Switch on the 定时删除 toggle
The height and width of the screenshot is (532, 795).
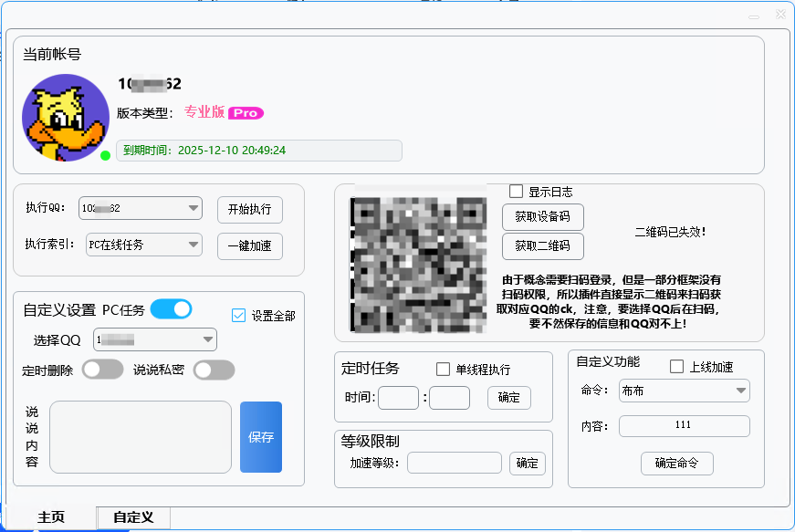[102, 370]
